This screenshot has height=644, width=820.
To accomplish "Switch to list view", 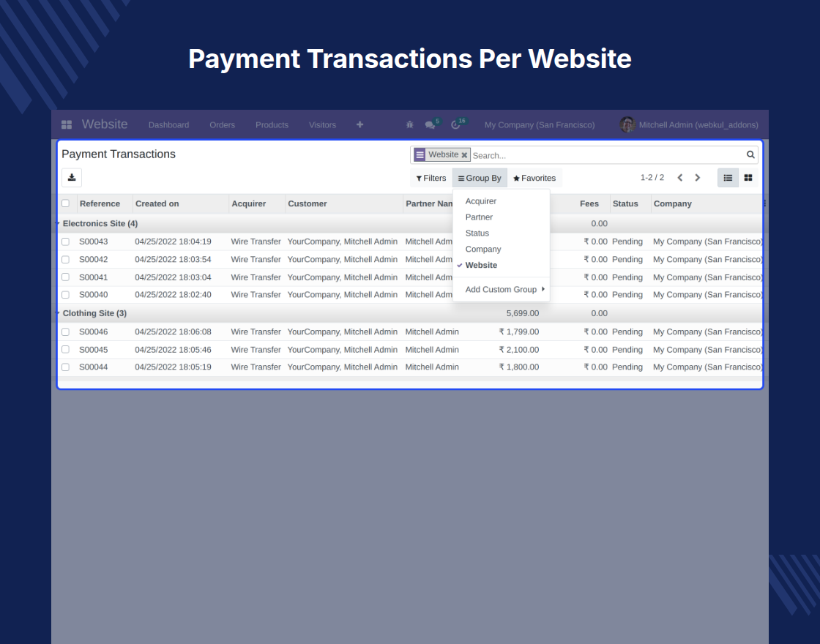I will click(728, 178).
